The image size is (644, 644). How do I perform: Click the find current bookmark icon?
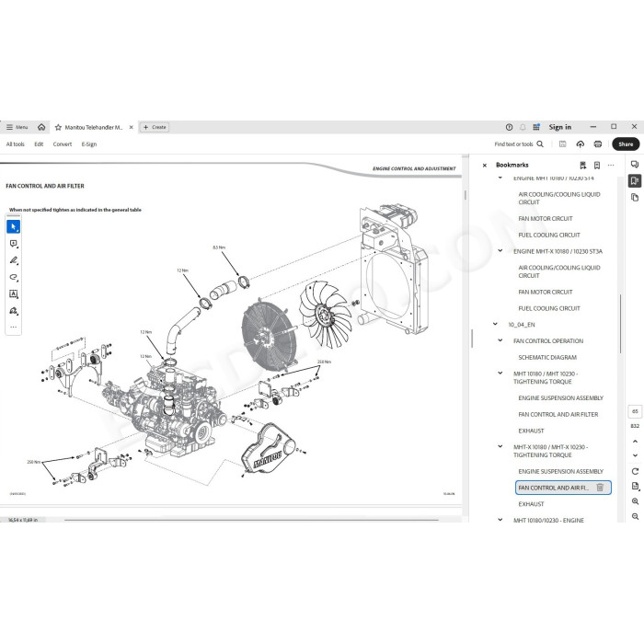pos(582,165)
